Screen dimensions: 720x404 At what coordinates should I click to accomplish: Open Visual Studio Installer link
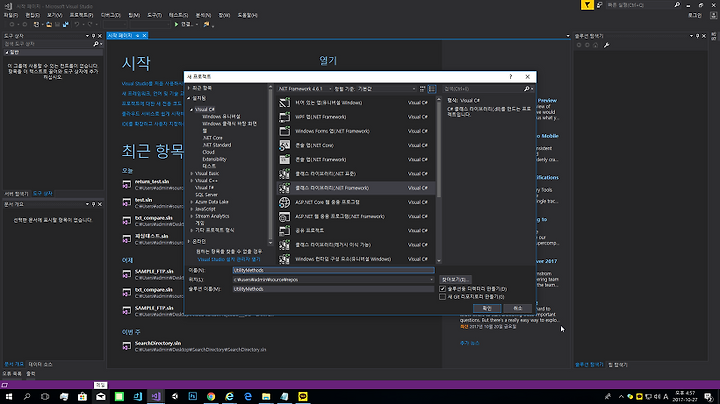229,259
